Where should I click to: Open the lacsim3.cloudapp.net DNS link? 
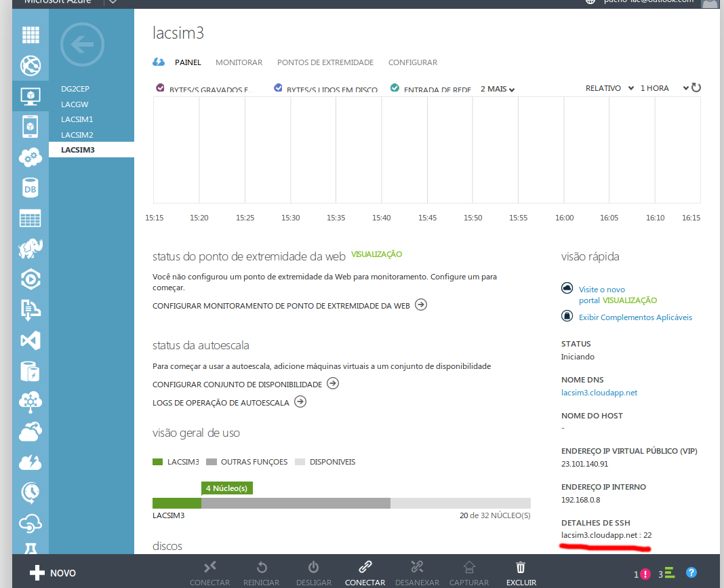[x=599, y=393]
